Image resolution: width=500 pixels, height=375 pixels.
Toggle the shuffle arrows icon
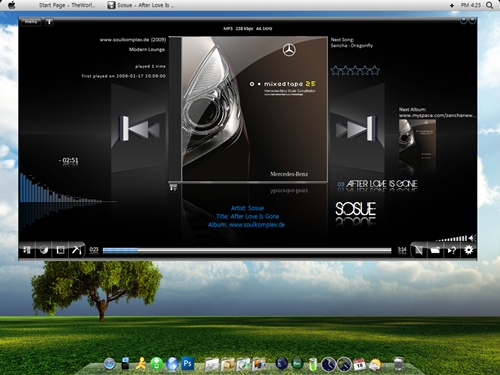77,250
